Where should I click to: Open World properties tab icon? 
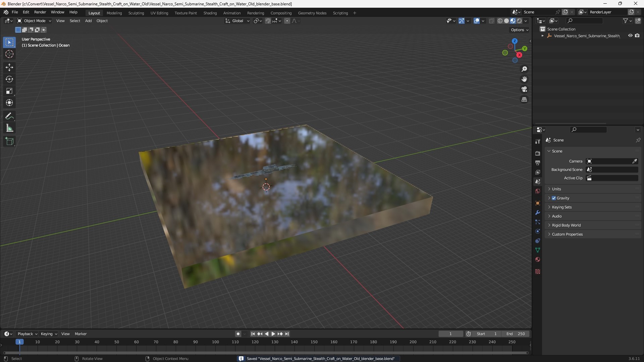click(538, 191)
